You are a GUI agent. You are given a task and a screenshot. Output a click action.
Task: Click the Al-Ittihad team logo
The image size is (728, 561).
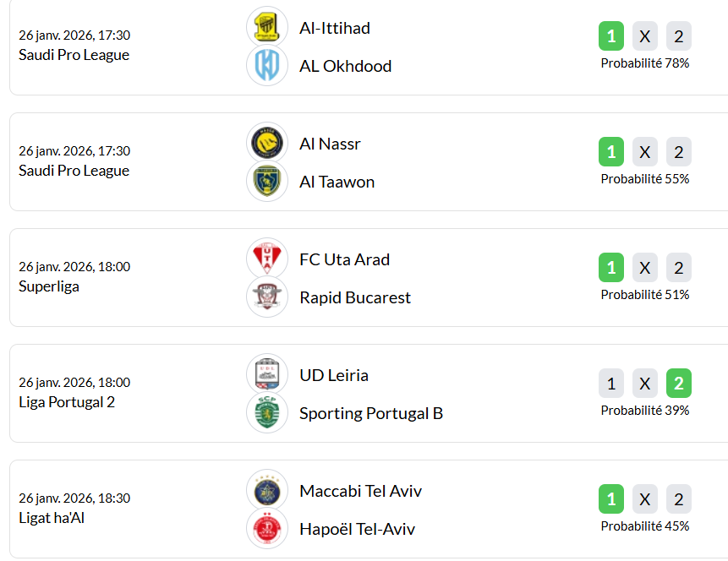pyautogui.click(x=267, y=27)
